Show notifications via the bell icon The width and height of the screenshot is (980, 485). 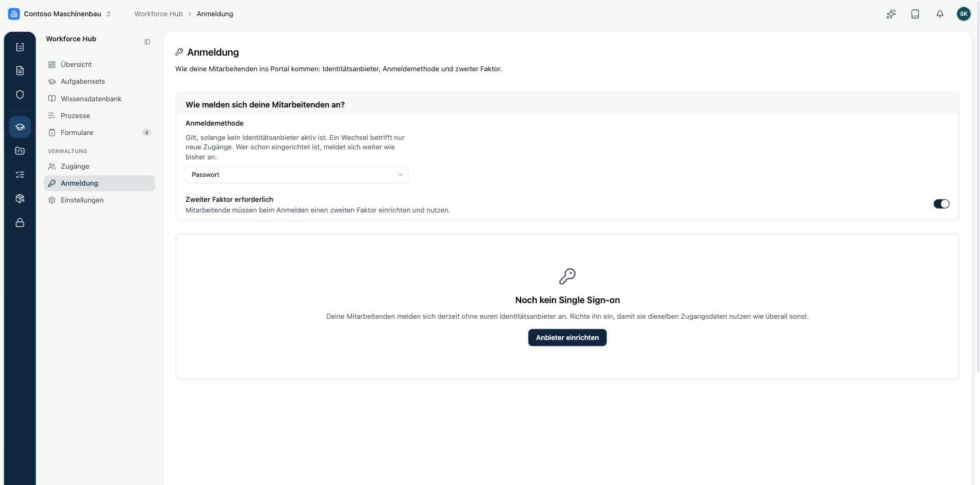pyautogui.click(x=939, y=14)
